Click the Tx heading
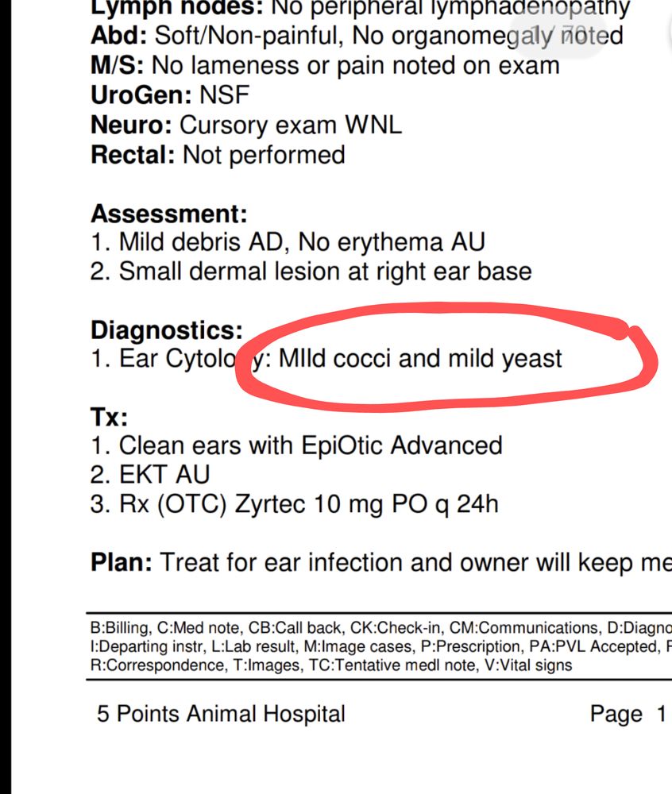672x794 pixels. tap(109, 417)
